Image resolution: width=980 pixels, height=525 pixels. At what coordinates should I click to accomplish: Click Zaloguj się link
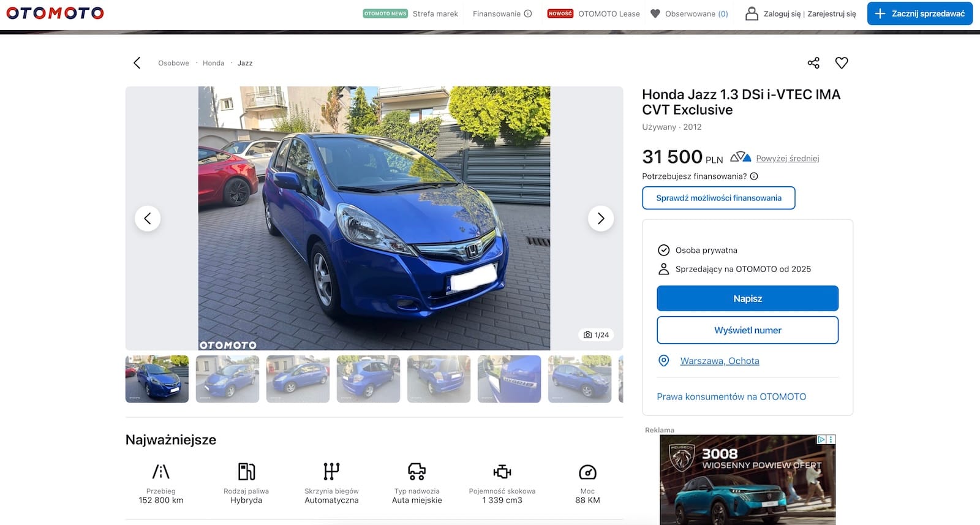tap(782, 13)
